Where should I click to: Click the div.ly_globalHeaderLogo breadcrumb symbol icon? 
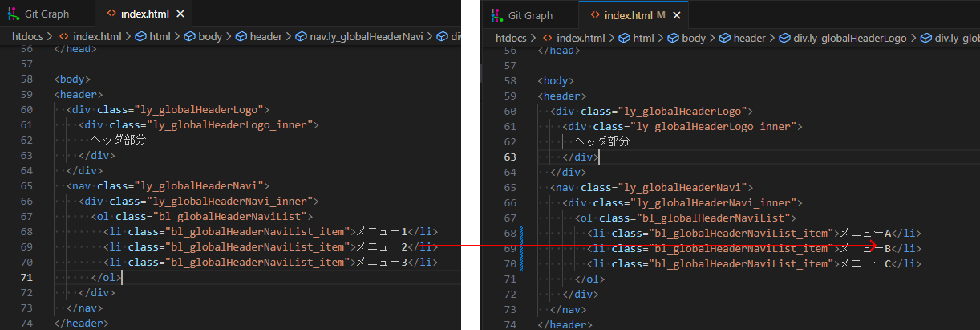click(x=785, y=38)
